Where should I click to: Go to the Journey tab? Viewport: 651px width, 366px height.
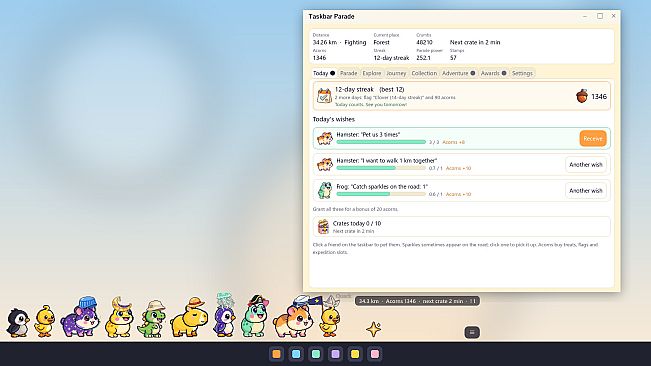click(x=396, y=73)
